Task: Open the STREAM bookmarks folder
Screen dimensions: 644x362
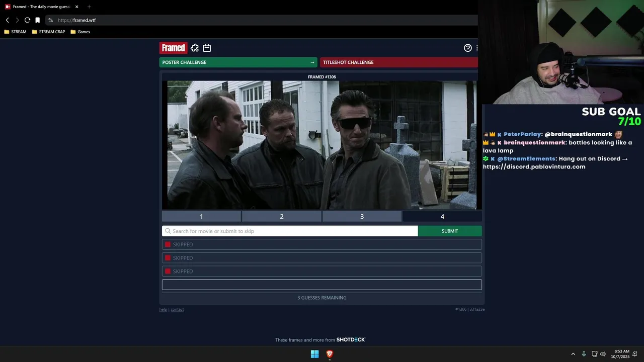Action: click(x=15, y=32)
